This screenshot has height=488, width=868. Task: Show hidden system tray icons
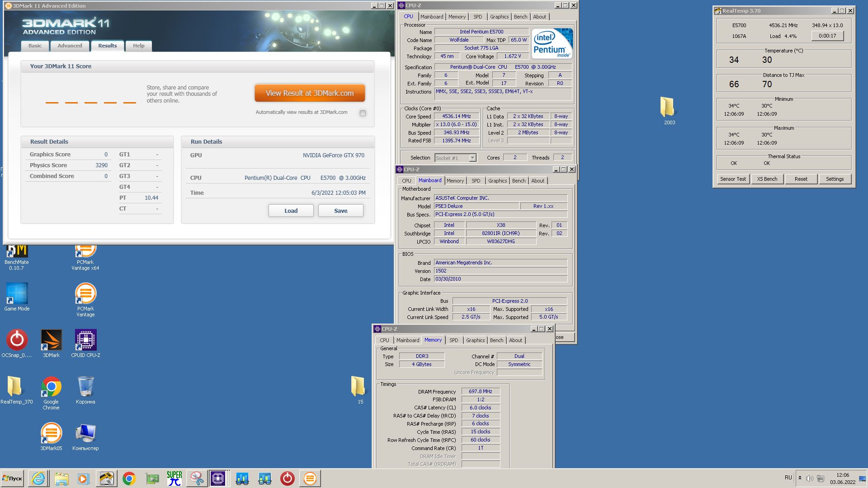coord(800,478)
